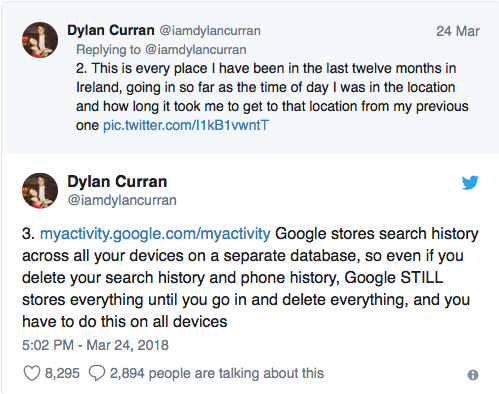Image resolution: width=499 pixels, height=394 pixels.
Task: Click the text 'have to do this on all devices'
Action: [x=125, y=322]
